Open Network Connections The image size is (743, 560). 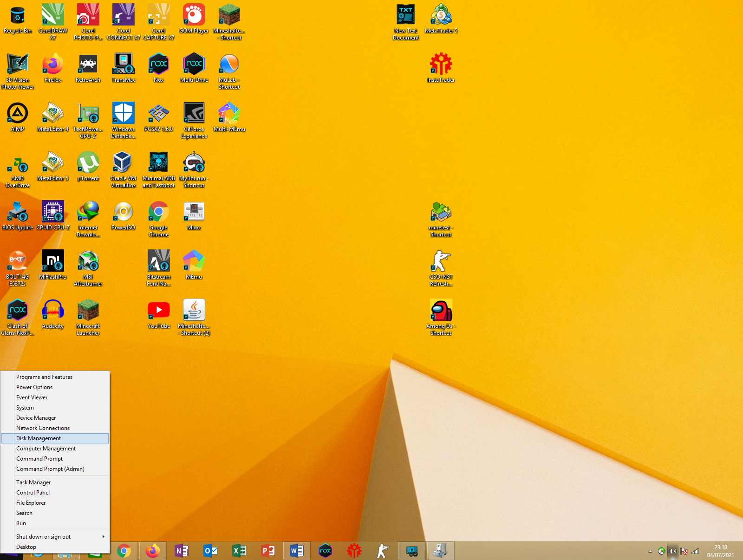pos(55,428)
